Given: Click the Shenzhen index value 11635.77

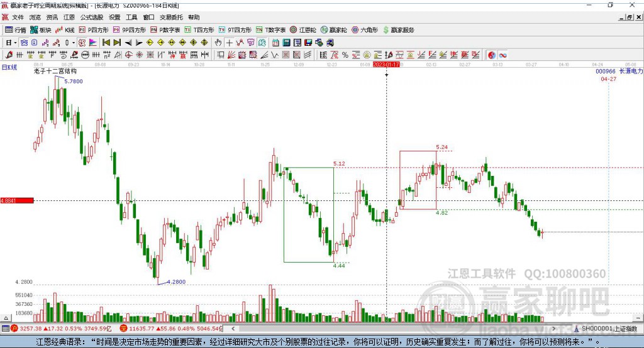Looking at the screenshot, I should click(142, 329).
